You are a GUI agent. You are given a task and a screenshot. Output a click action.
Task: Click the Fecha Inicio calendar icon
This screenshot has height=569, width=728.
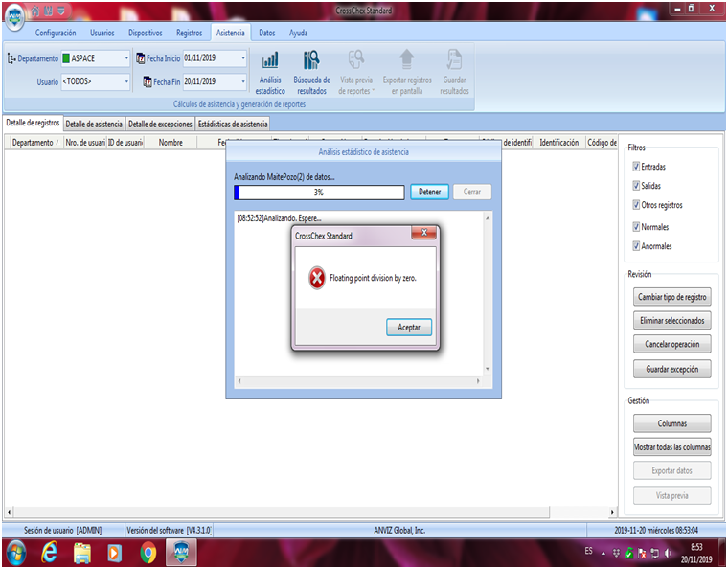click(140, 58)
